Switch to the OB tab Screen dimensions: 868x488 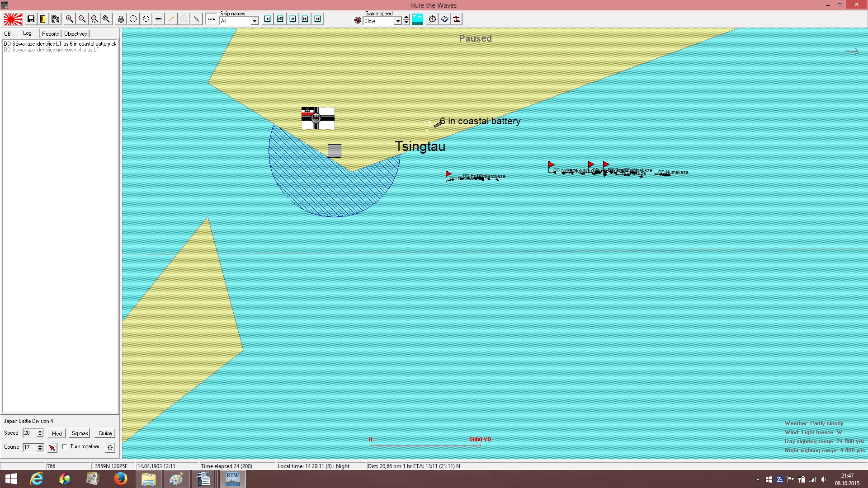click(x=8, y=34)
